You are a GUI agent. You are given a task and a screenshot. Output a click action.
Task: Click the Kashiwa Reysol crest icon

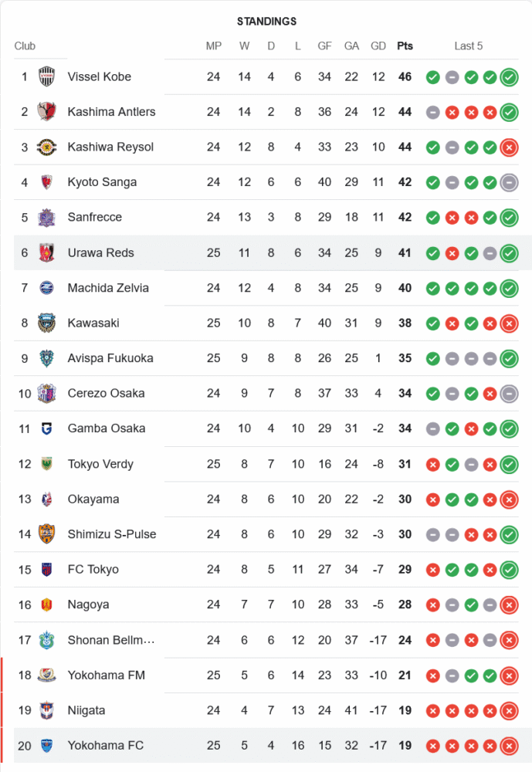tap(47, 147)
